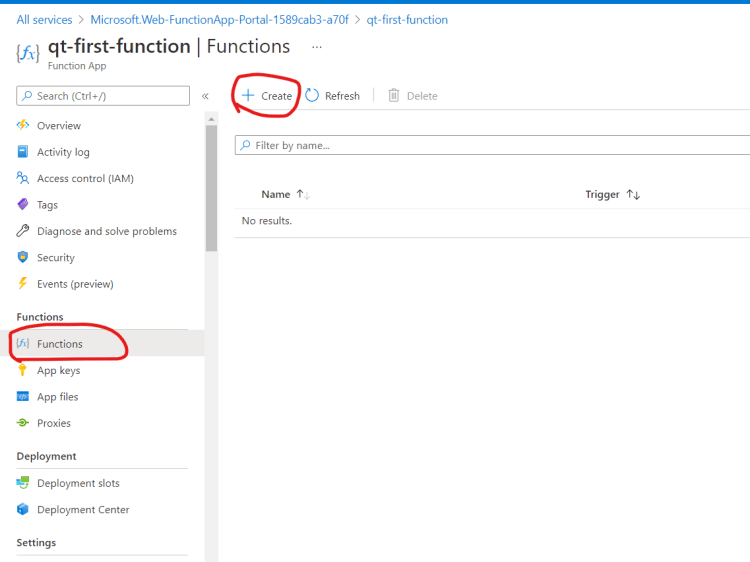Click magnifier icon in sidebar Search box

click(x=27, y=96)
